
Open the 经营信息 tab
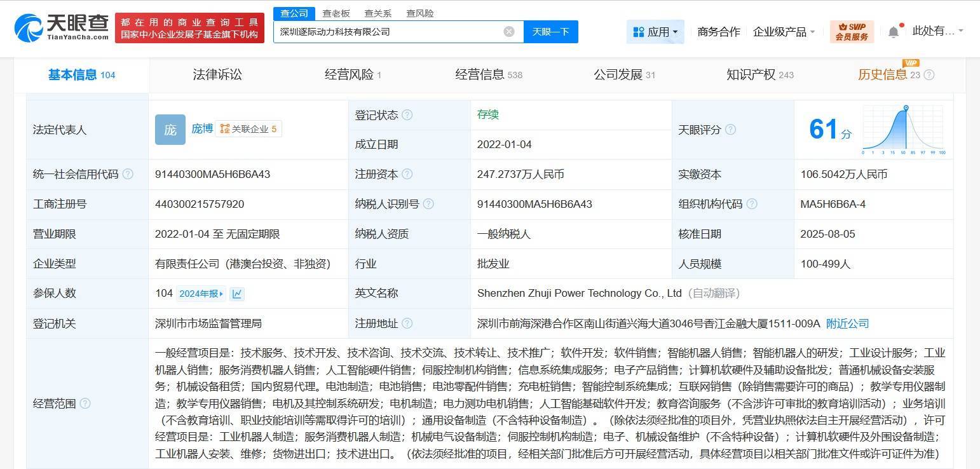[489, 75]
